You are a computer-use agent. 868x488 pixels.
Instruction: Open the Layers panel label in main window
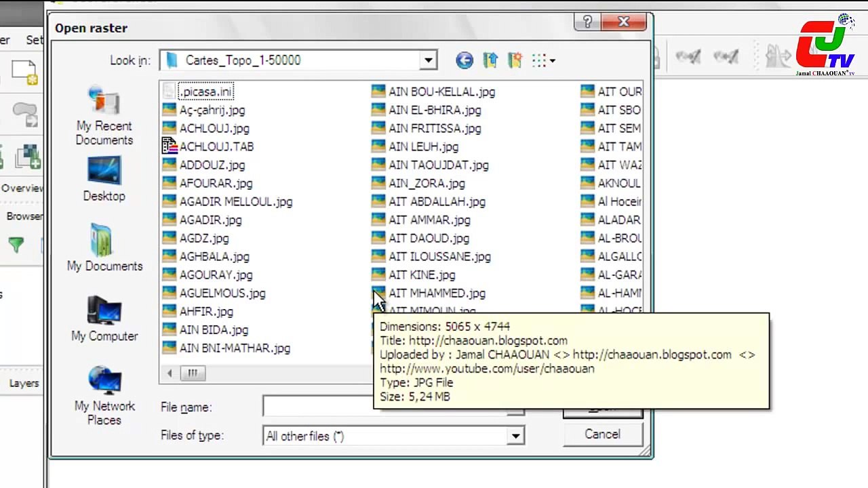coord(24,383)
